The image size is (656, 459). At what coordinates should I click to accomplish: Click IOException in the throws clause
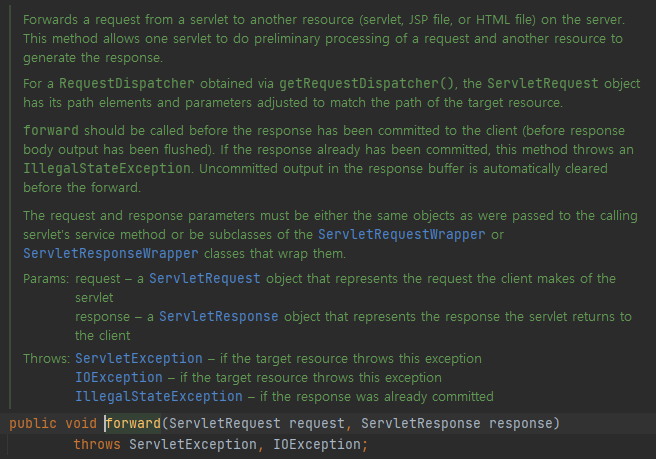(x=317, y=444)
